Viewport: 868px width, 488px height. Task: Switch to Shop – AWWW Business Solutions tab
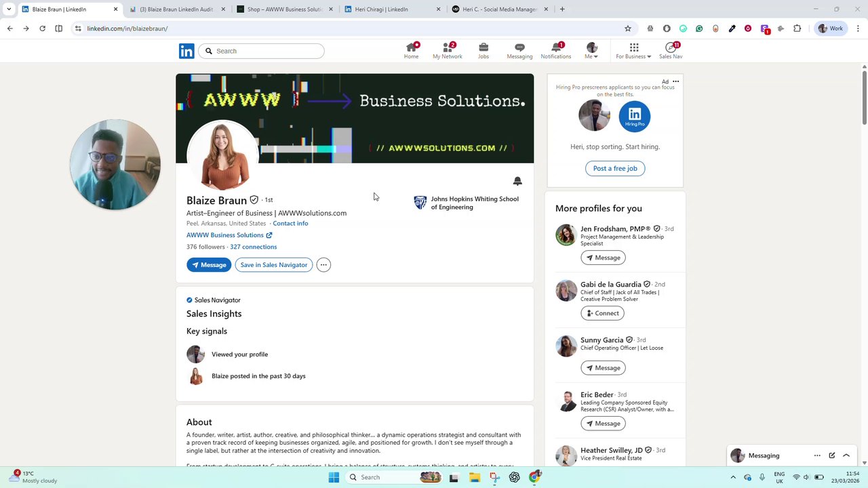(x=285, y=9)
